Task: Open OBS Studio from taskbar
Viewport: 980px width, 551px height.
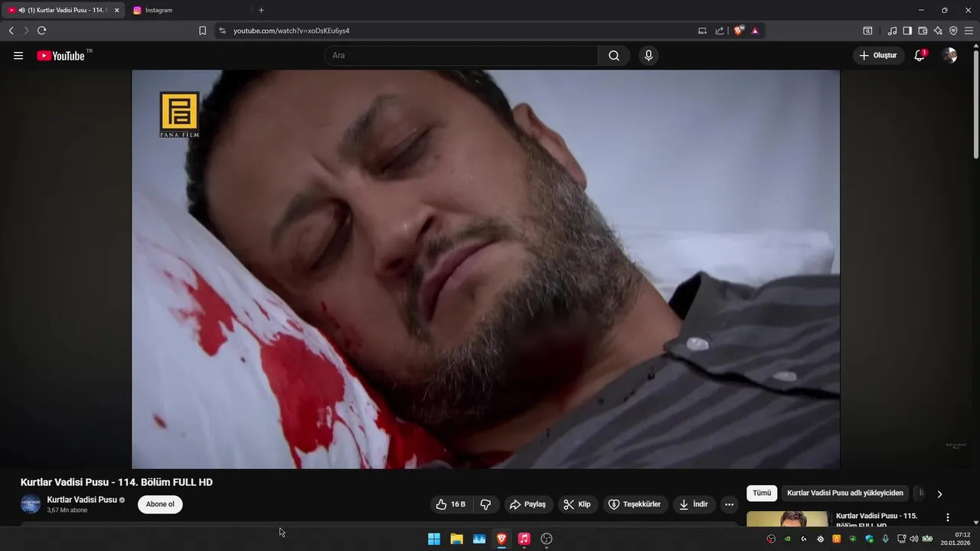Action: pos(547,539)
